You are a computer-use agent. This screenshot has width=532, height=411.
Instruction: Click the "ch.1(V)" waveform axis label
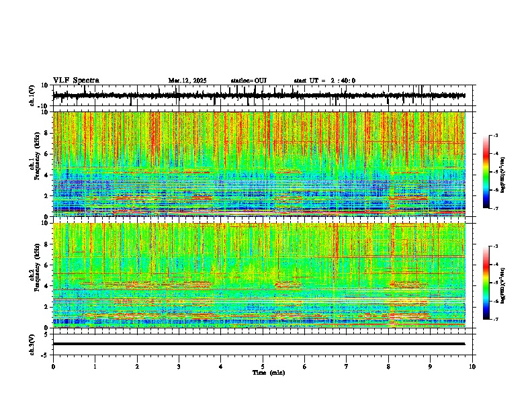32,95
